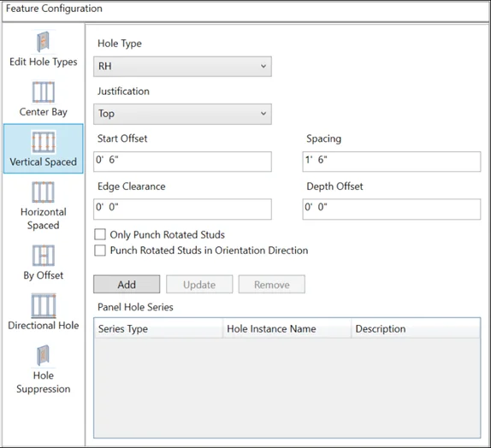Screen dimensions: 491x448
Task: Click into the Spacing field
Action: [x=392, y=162]
